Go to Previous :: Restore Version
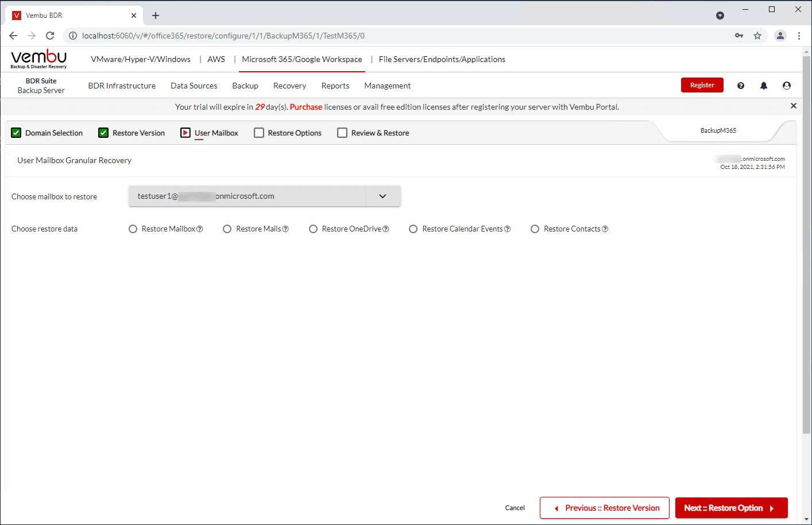Screen dimensions: 812x525 605,508
